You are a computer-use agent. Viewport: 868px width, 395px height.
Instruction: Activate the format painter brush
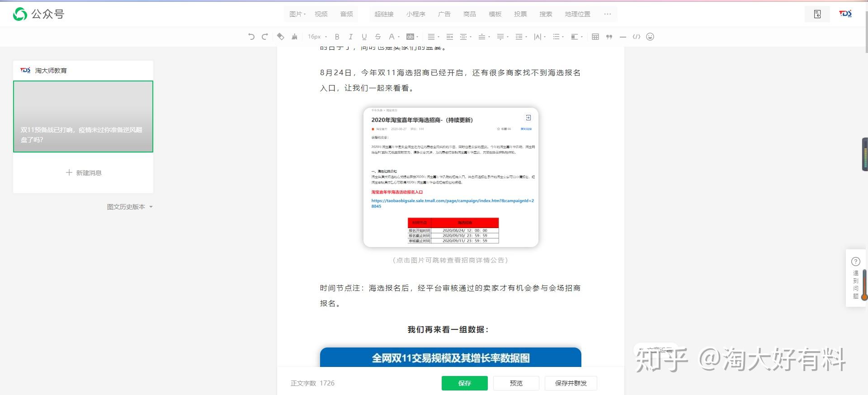click(x=294, y=37)
